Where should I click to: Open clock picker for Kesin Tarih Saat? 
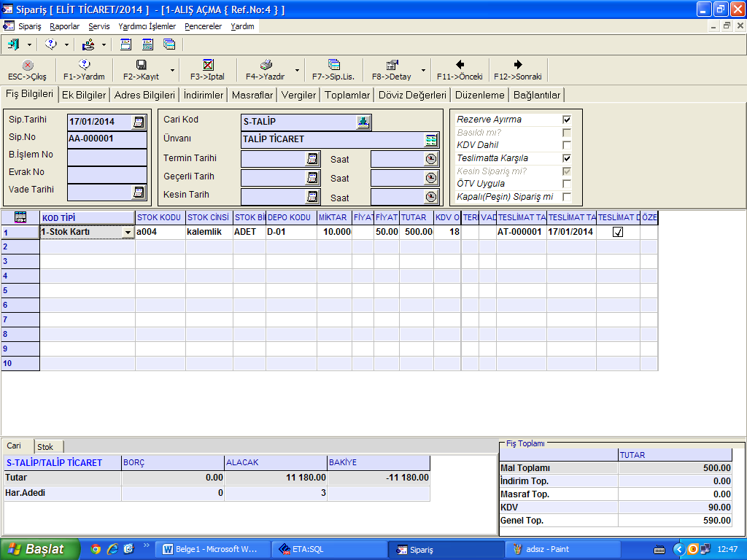[x=431, y=197]
